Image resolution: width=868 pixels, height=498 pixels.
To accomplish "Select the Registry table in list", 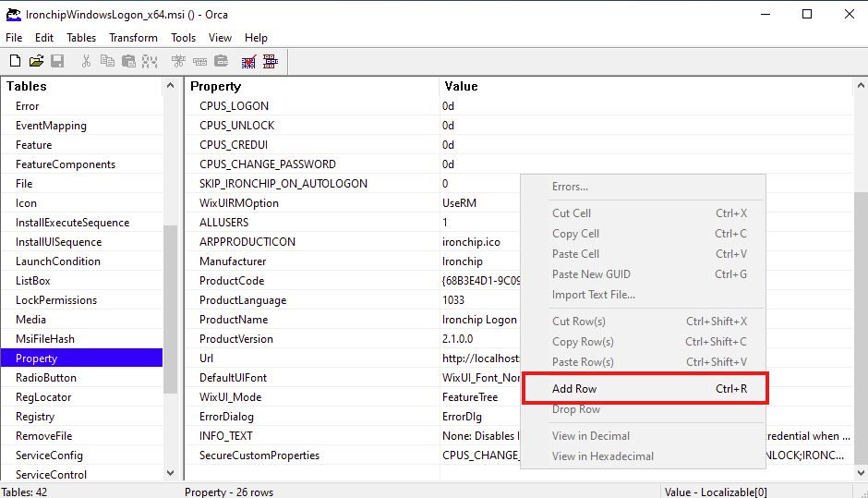I will pyautogui.click(x=35, y=417).
